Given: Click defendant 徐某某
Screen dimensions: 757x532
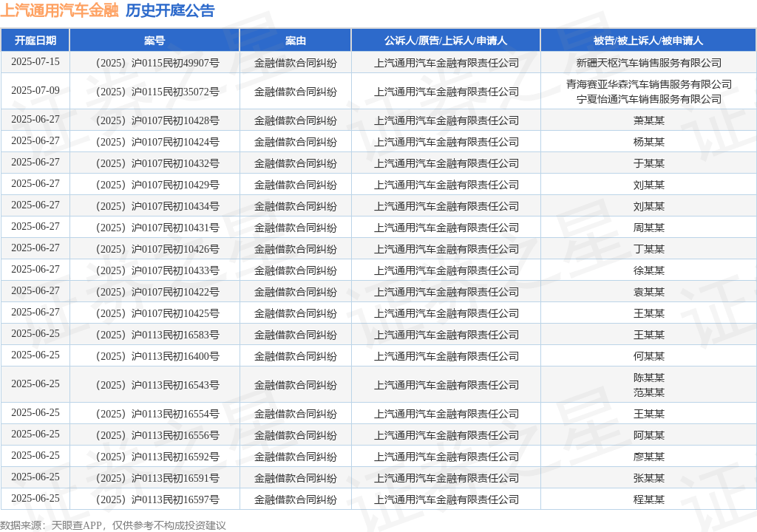Looking at the screenshot, I should click(x=649, y=271).
